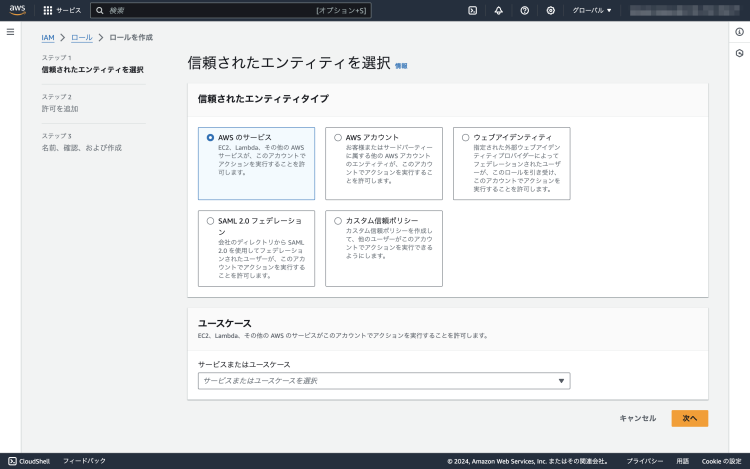Open the info panel icon on right edge

click(739, 32)
